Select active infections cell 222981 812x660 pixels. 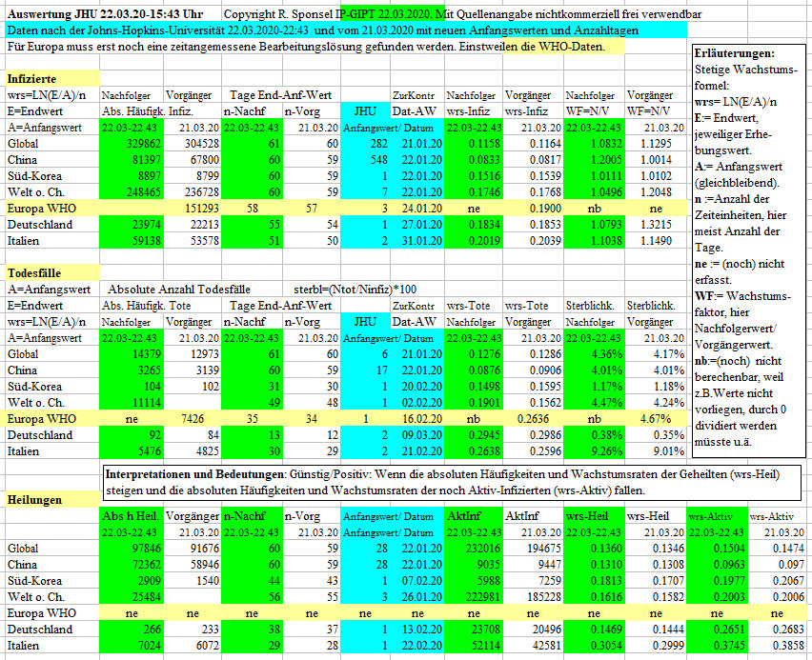point(474,597)
